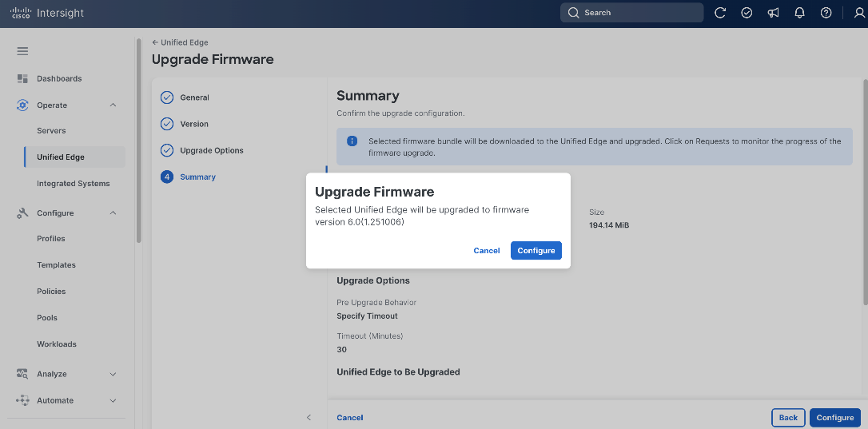
Task: Click the Back button at bottom
Action: [788, 418]
